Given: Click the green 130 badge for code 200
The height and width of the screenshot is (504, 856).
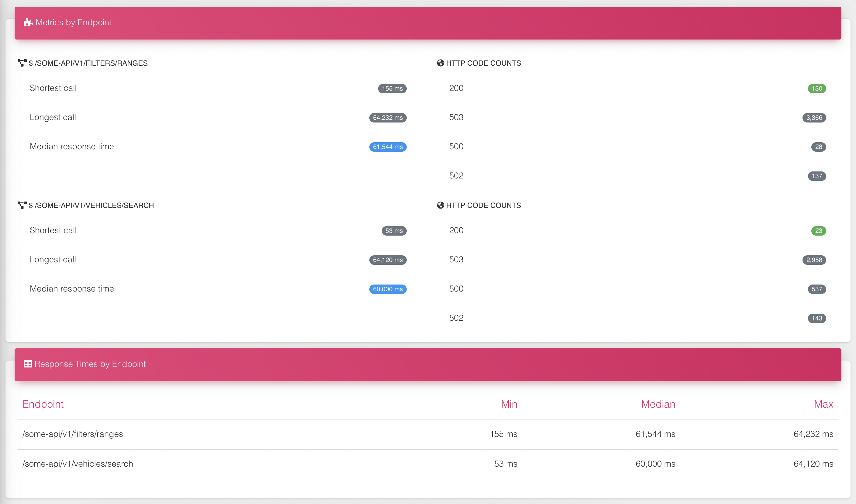Looking at the screenshot, I should click(x=816, y=89).
